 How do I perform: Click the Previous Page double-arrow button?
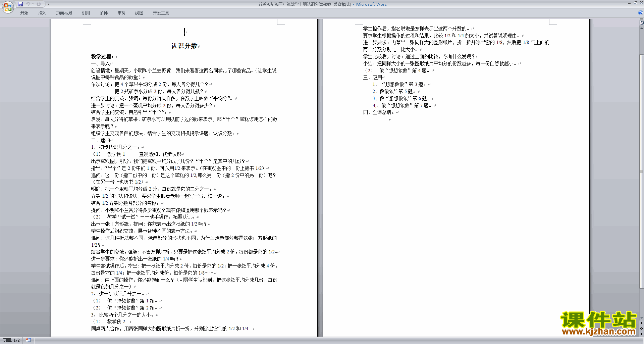tap(642, 324)
